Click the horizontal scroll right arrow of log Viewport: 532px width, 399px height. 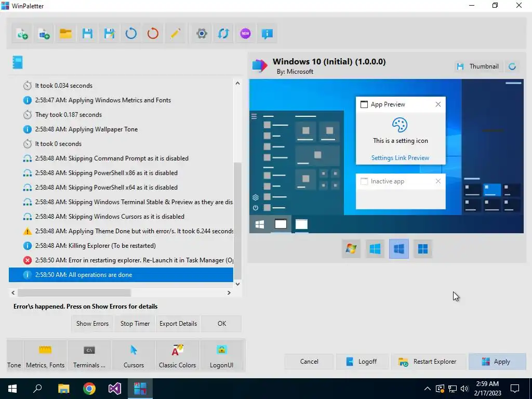(x=229, y=293)
